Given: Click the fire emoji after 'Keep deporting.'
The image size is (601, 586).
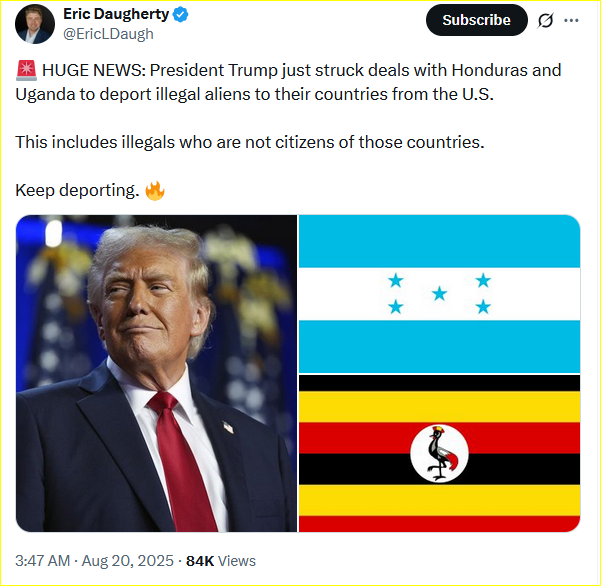Looking at the screenshot, I should [x=155, y=190].
